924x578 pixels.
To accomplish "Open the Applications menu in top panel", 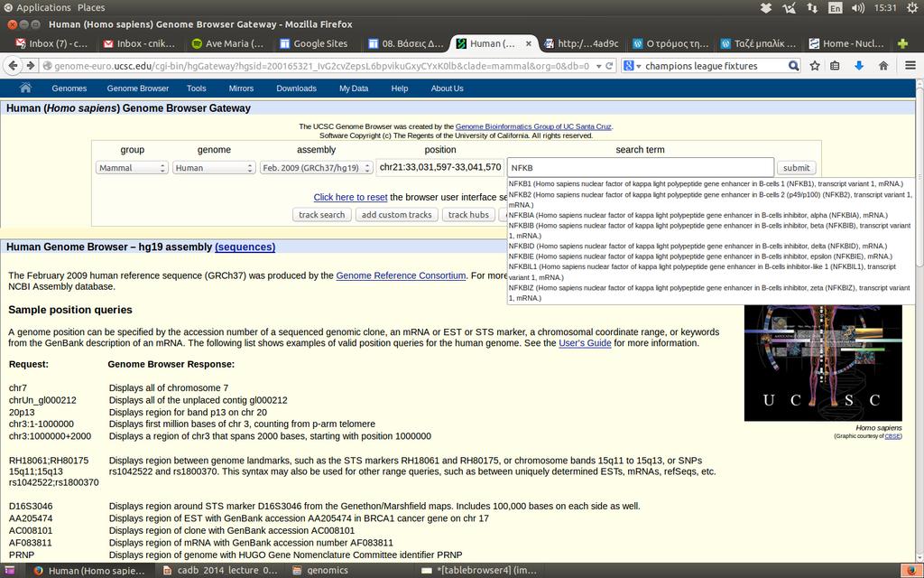I will (x=43, y=7).
